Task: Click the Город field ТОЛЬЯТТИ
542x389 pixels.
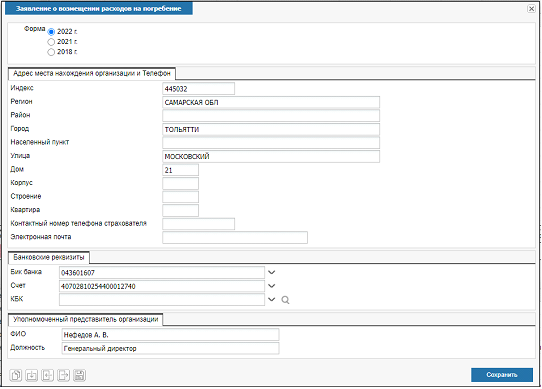Action: coord(271,129)
